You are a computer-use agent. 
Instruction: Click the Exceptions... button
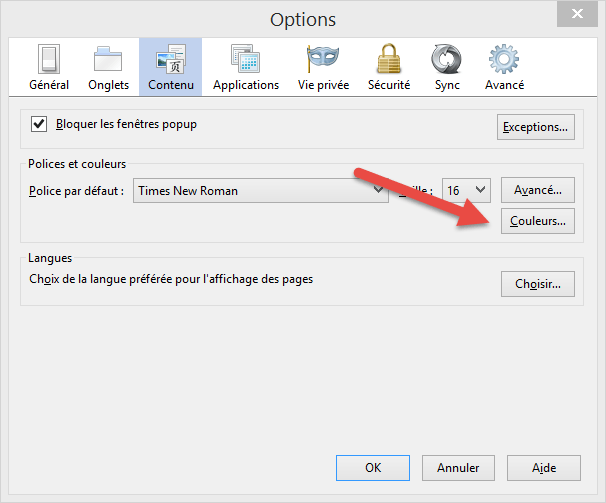[x=537, y=127]
